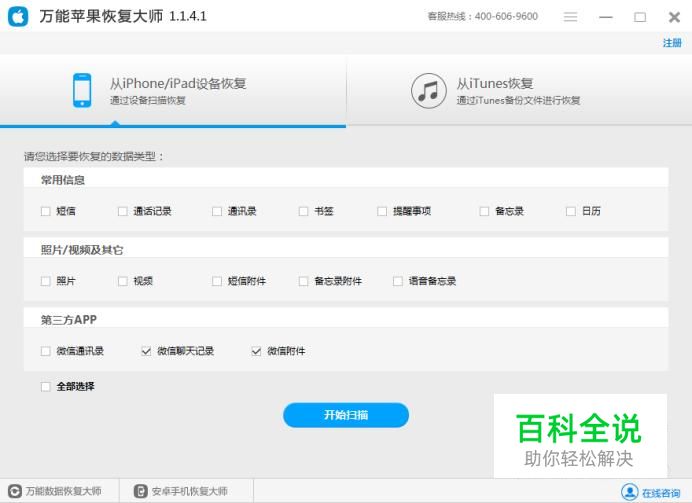
Task: Click the 第三方APP section heading
Action: point(68,320)
